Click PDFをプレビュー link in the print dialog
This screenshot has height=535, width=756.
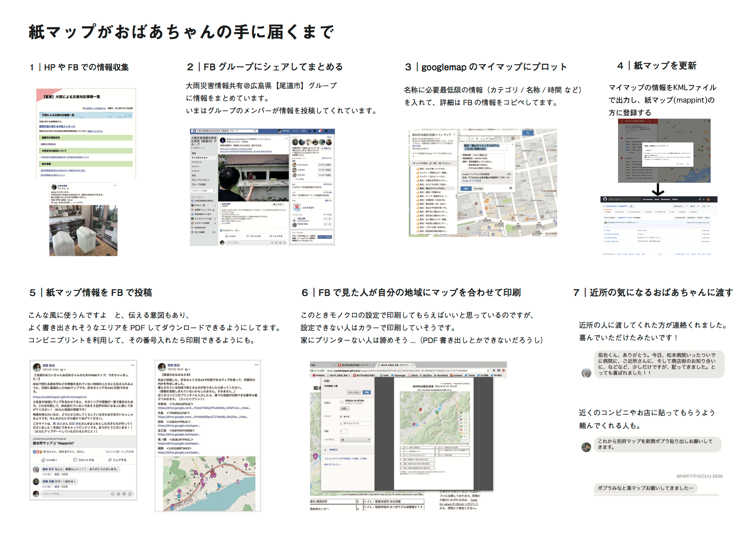(x=333, y=464)
